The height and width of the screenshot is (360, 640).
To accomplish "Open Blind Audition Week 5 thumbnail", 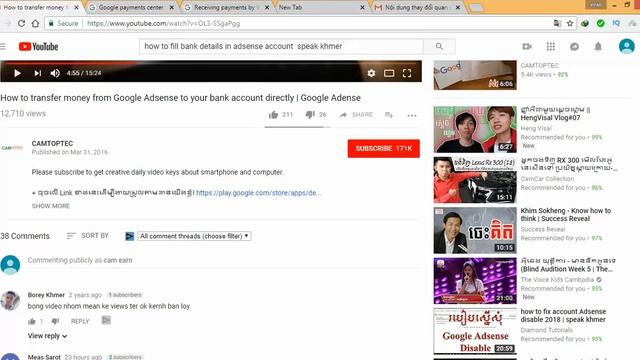I will coord(475,280).
